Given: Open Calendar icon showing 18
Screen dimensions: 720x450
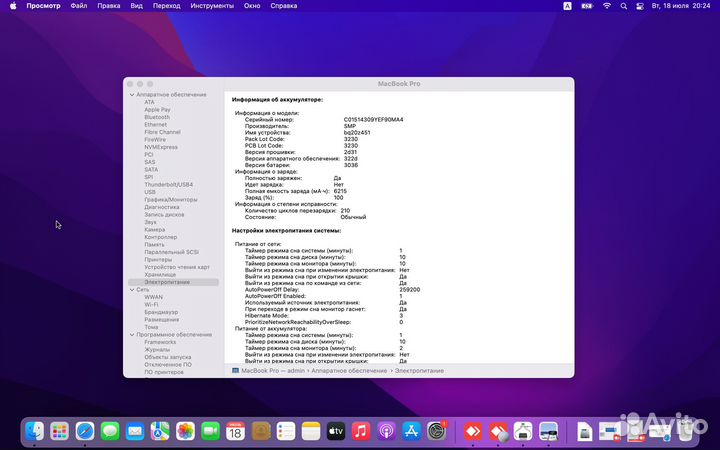Looking at the screenshot, I should pos(236,431).
